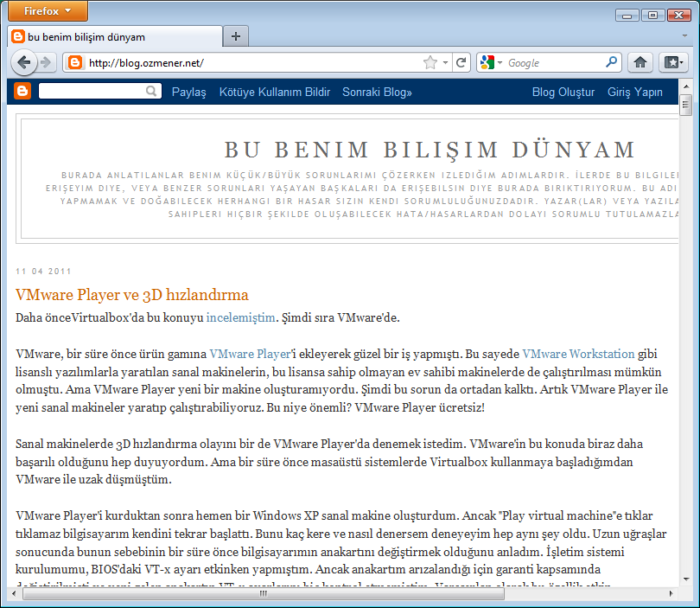Close the Firefox window
700x608 pixels.
tap(679, 16)
